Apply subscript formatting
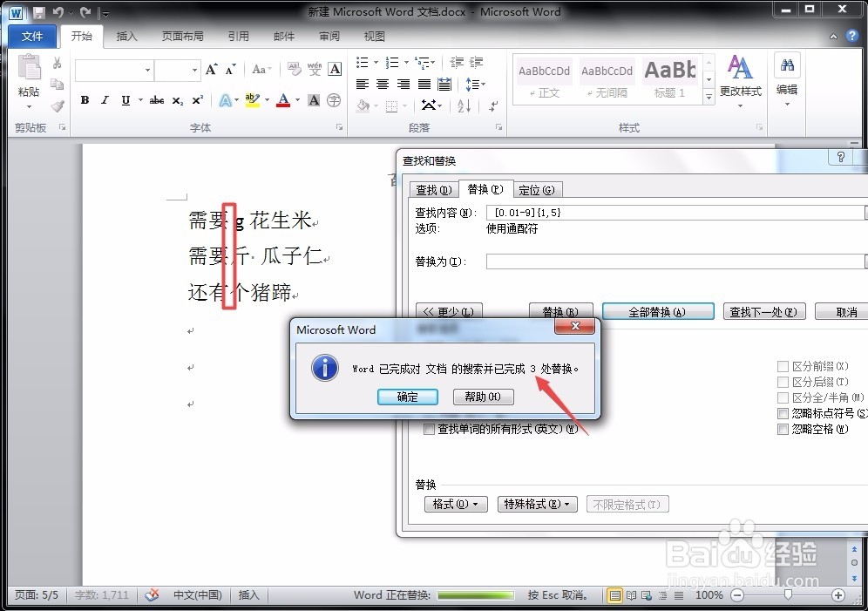The image size is (868, 611). [177, 100]
